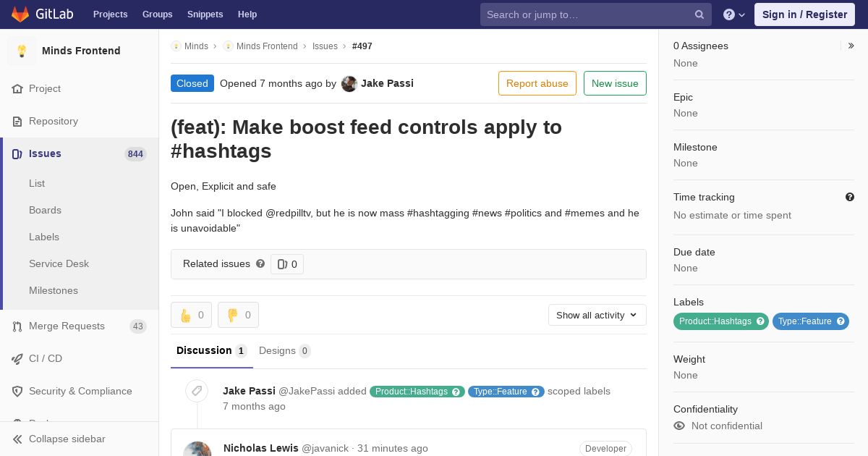Open the Milestones submenu item

(54, 290)
